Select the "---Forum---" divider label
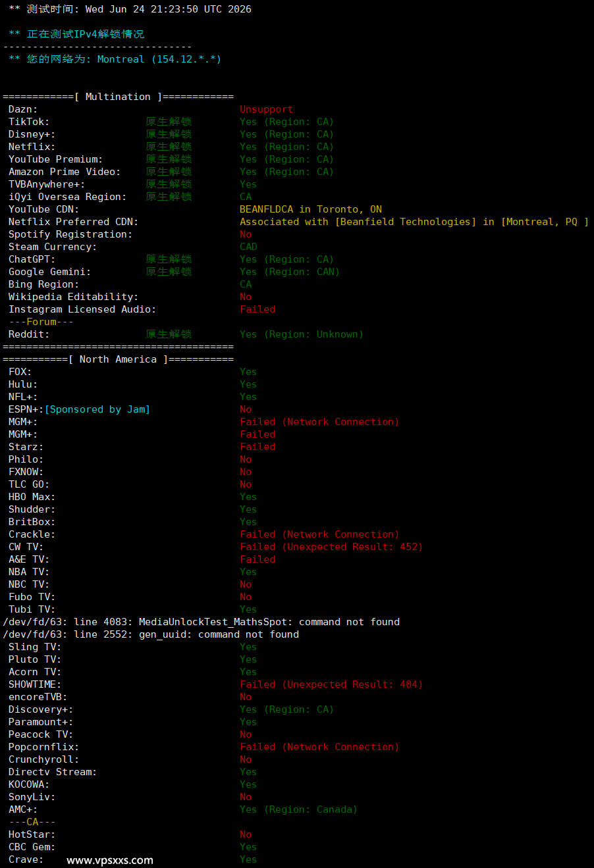Screen dimensions: 594x868 point(41,322)
